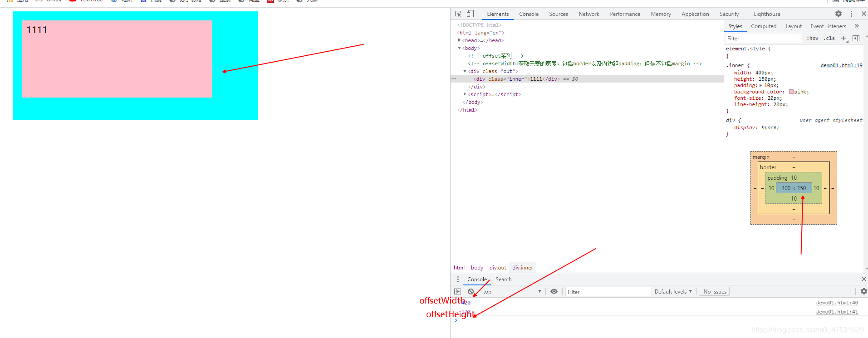Show the console sidebar icon
Viewport: 868px width, 338px height.
coord(457,292)
